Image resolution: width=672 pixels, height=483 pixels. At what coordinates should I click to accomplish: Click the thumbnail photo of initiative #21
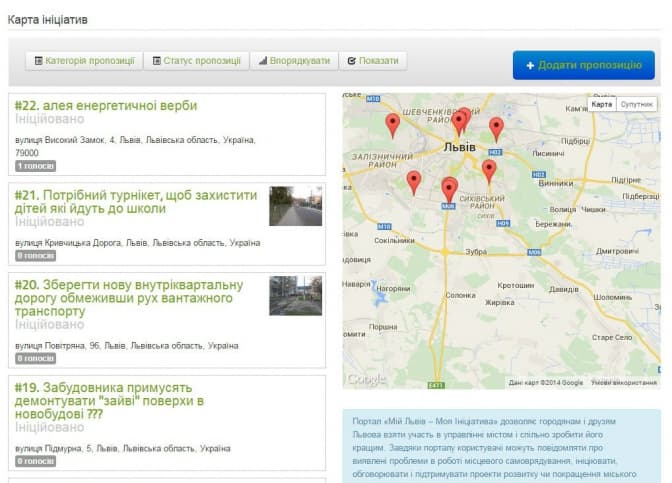tap(295, 205)
